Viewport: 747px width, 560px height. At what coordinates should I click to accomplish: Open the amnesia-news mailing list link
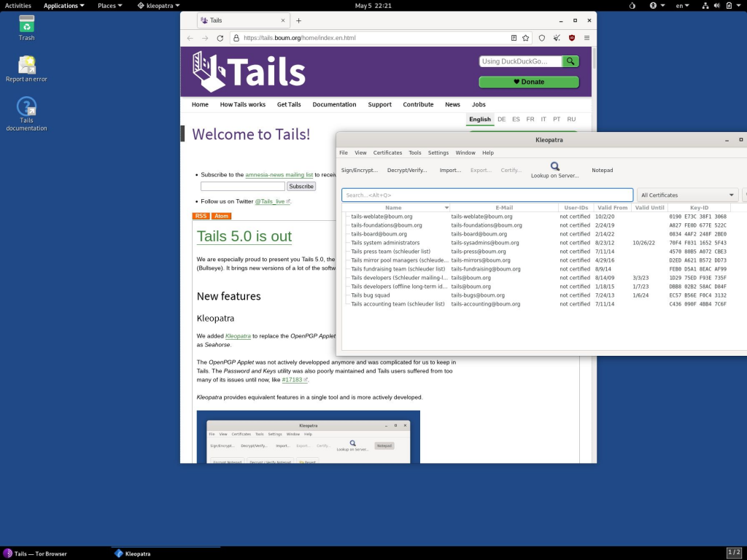click(279, 175)
